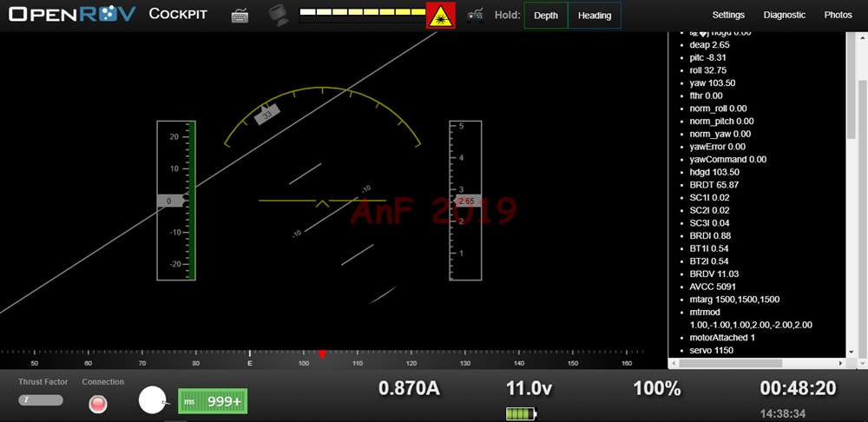Open the Settings menu
Viewport: 868px width, 422px height.
(728, 15)
